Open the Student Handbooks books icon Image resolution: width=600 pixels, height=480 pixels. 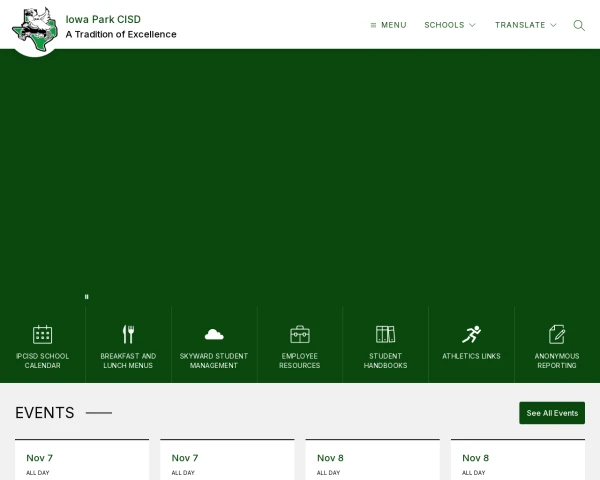pyautogui.click(x=385, y=335)
